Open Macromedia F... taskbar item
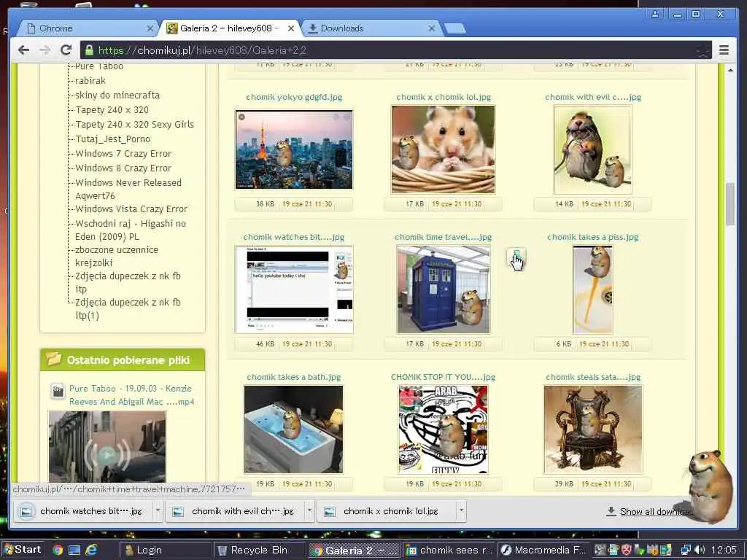Screen dimensions: 747x560 (x=543, y=550)
